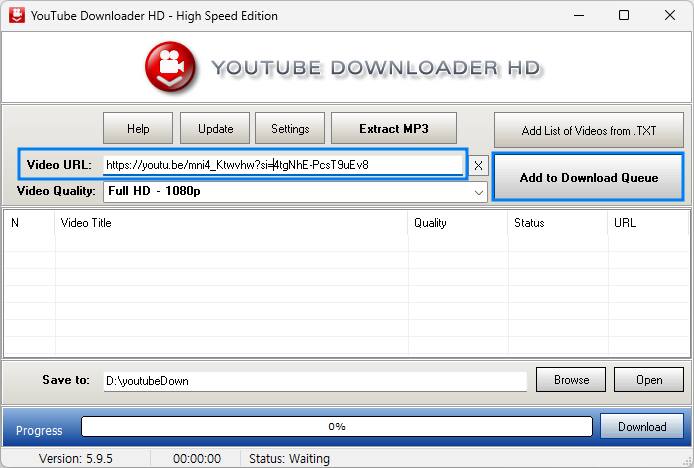Click the Progress label
Viewport: 694px width, 468px height.
click(39, 430)
